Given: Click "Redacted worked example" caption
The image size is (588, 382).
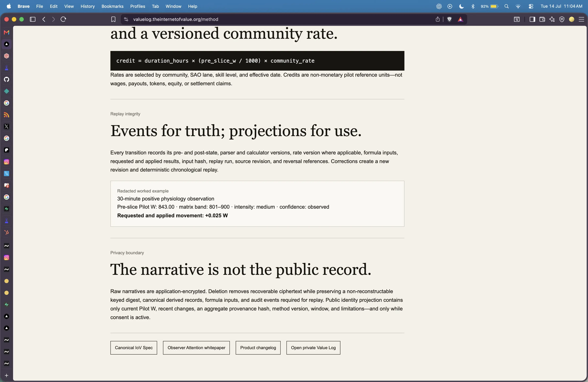Looking at the screenshot, I should pyautogui.click(x=143, y=191).
